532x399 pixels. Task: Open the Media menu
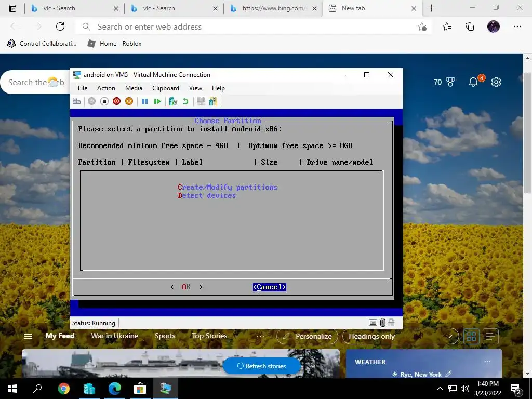point(134,88)
